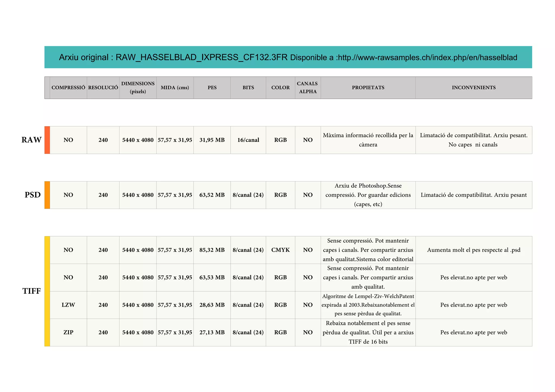Viewport: 555px width, 392px height.
Task: Click the ZIP compression cell
Action: (68, 332)
